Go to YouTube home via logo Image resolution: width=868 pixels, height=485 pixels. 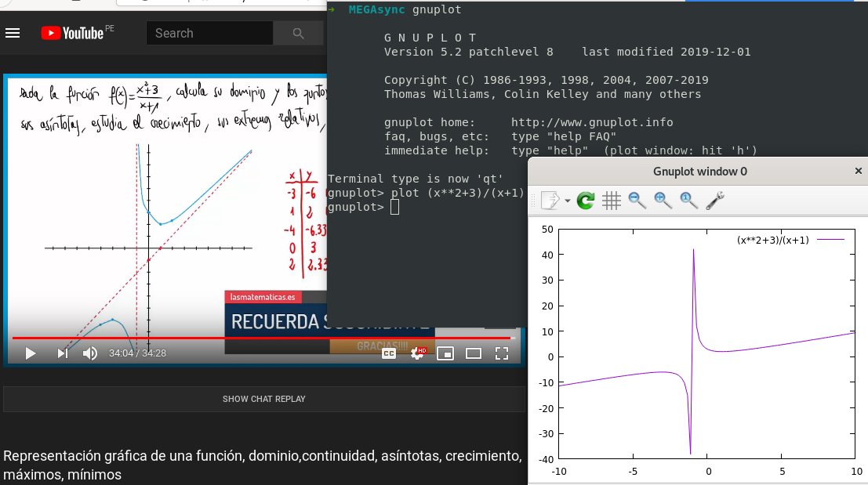[72, 33]
